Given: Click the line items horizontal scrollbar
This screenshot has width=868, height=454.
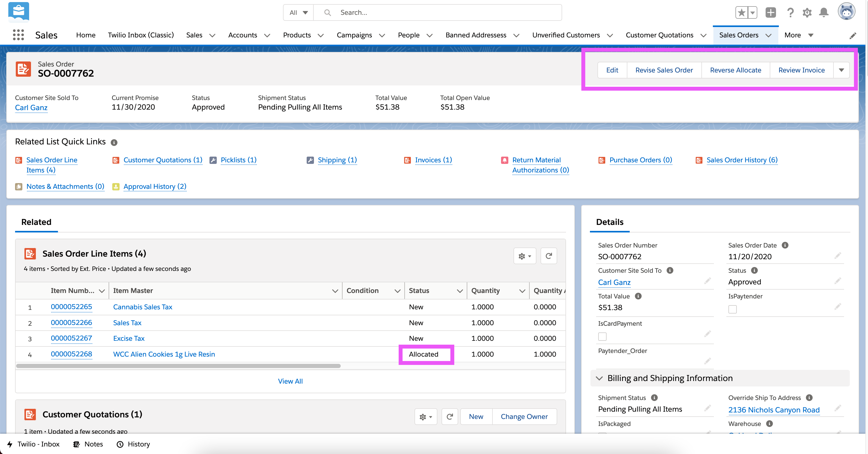Looking at the screenshot, I should click(x=178, y=366).
